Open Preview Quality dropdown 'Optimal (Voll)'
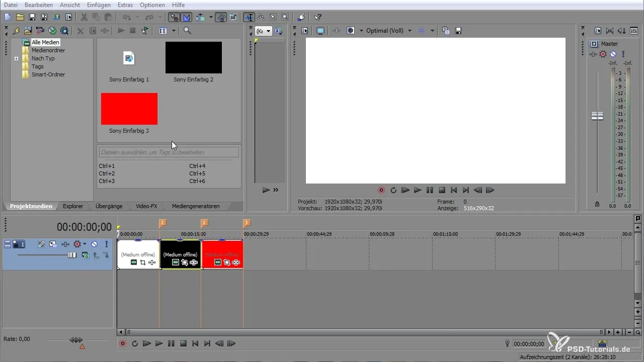This screenshot has width=644, height=362. (389, 31)
